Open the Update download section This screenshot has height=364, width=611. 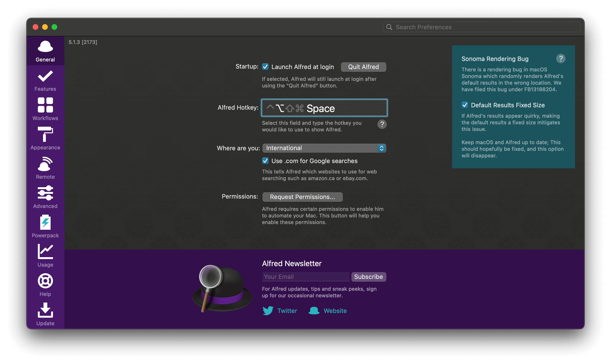[x=45, y=314]
